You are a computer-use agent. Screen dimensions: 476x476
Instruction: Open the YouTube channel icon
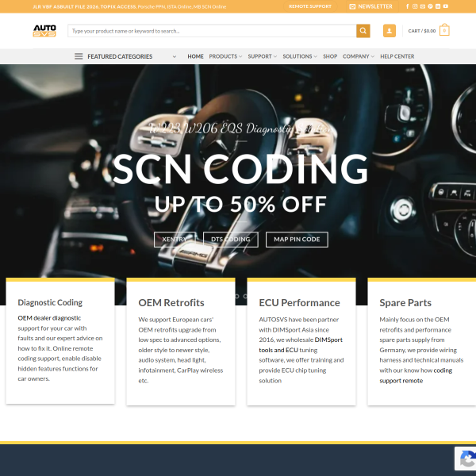[x=445, y=6]
